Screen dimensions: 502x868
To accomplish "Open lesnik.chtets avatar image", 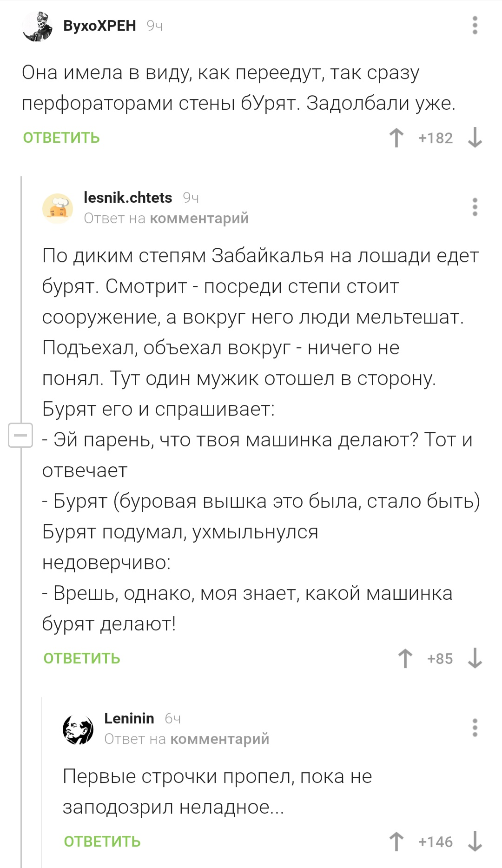I will (58, 208).
